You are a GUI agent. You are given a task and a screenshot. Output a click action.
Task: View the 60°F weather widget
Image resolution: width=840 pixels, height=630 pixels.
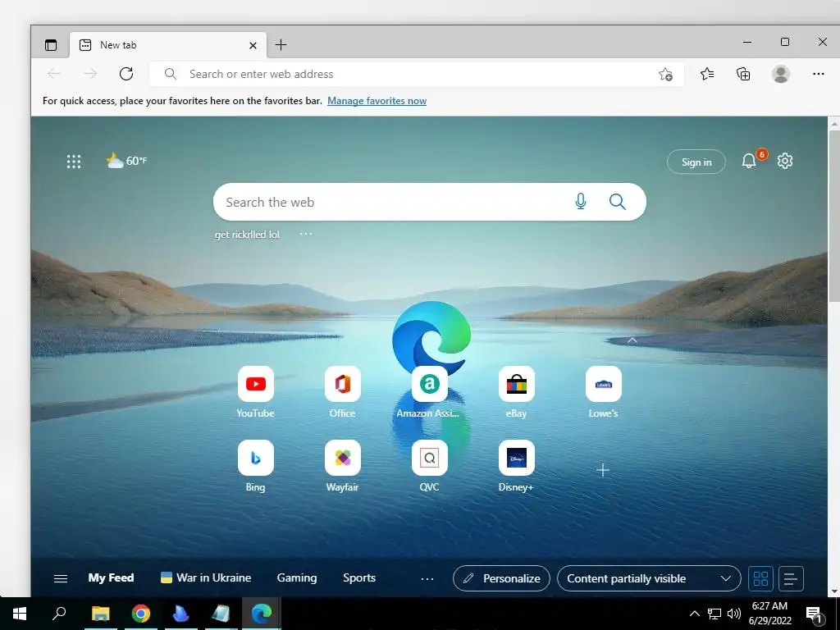(126, 161)
